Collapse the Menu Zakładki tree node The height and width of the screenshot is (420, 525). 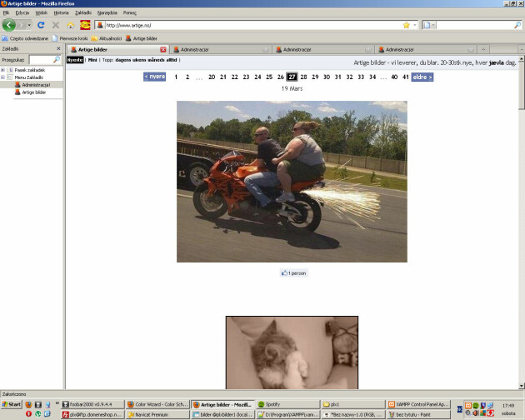pos(3,77)
